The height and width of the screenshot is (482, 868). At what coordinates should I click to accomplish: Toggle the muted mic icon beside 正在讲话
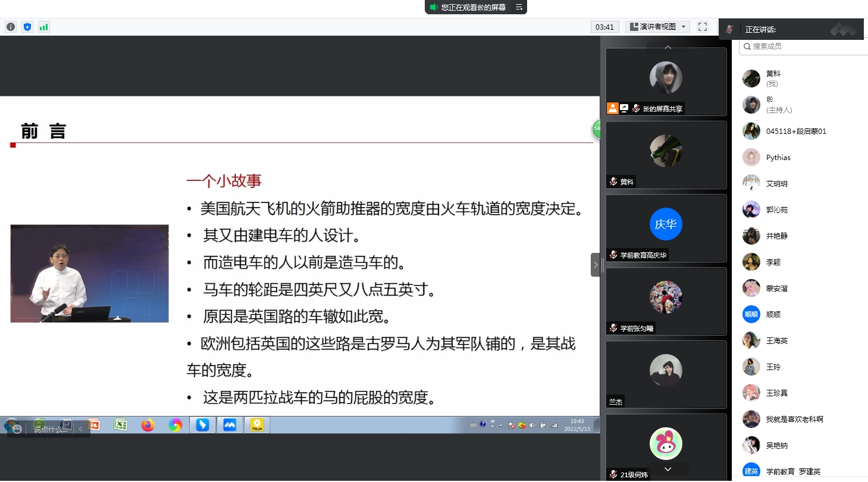coord(729,29)
